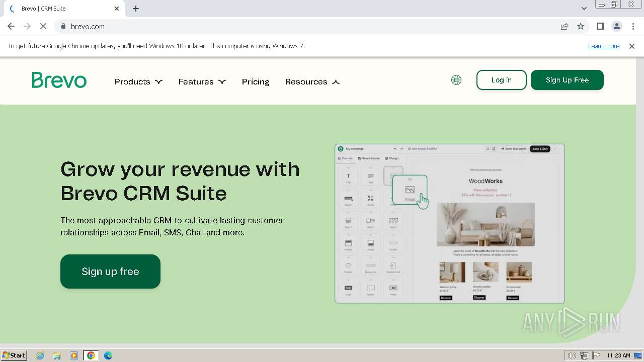
Task: Open the tab search chevron
Action: (x=584, y=9)
